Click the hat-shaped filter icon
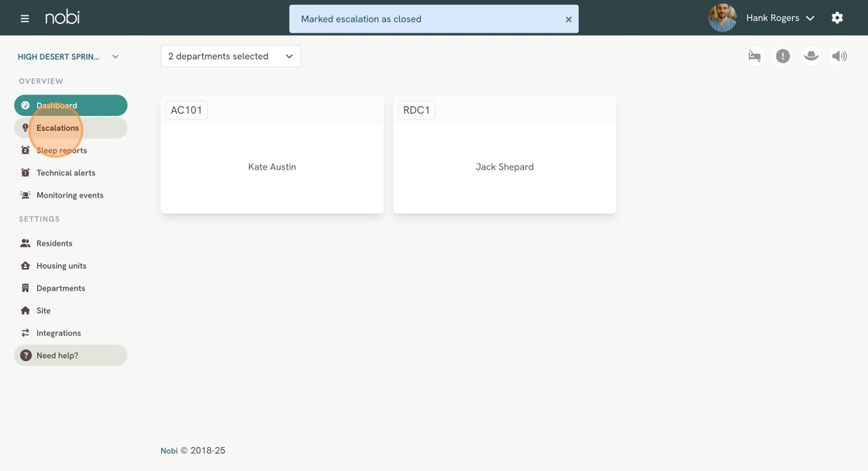This screenshot has width=868, height=471. [x=811, y=56]
